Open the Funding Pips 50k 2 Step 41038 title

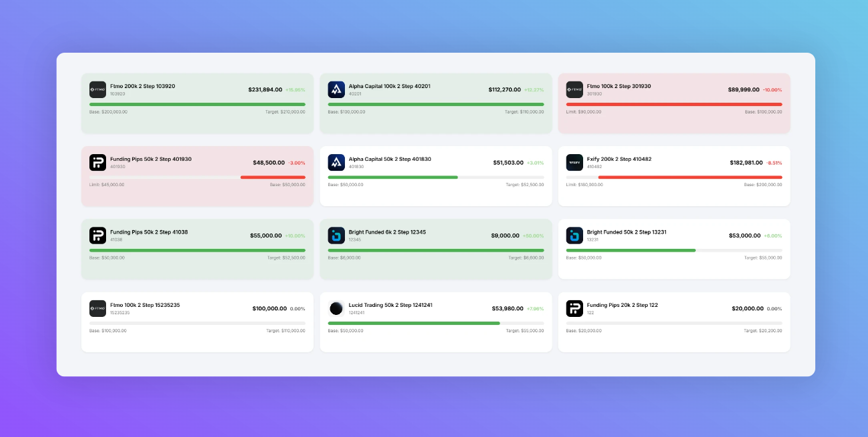coord(149,232)
